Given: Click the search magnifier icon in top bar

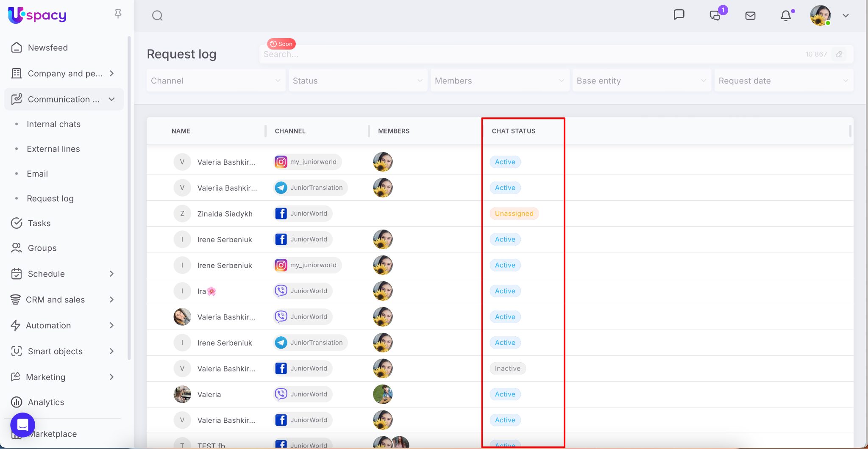Looking at the screenshot, I should [x=157, y=16].
